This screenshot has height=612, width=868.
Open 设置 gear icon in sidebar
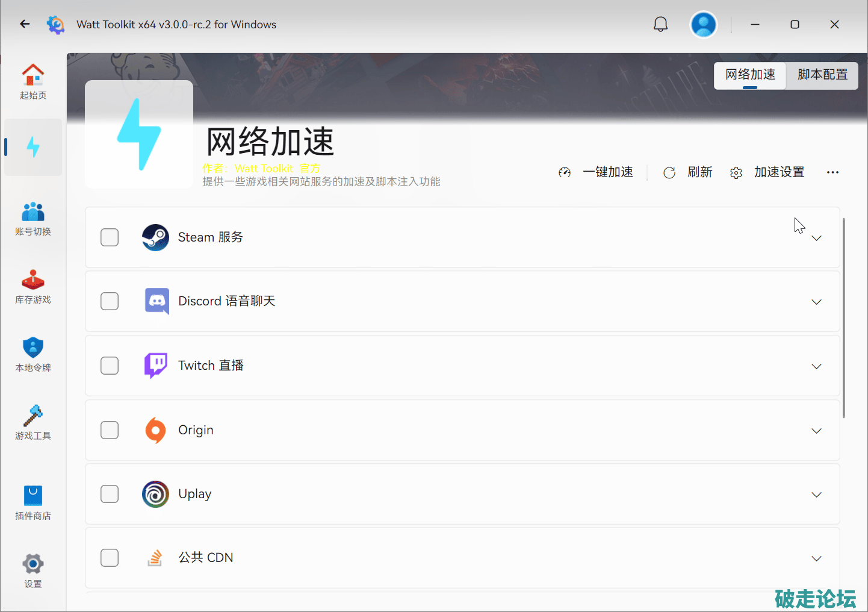(33, 564)
